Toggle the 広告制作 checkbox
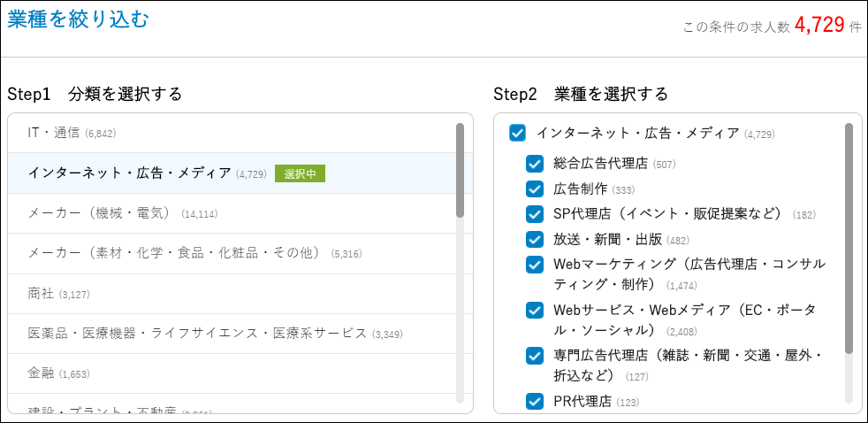 (535, 188)
